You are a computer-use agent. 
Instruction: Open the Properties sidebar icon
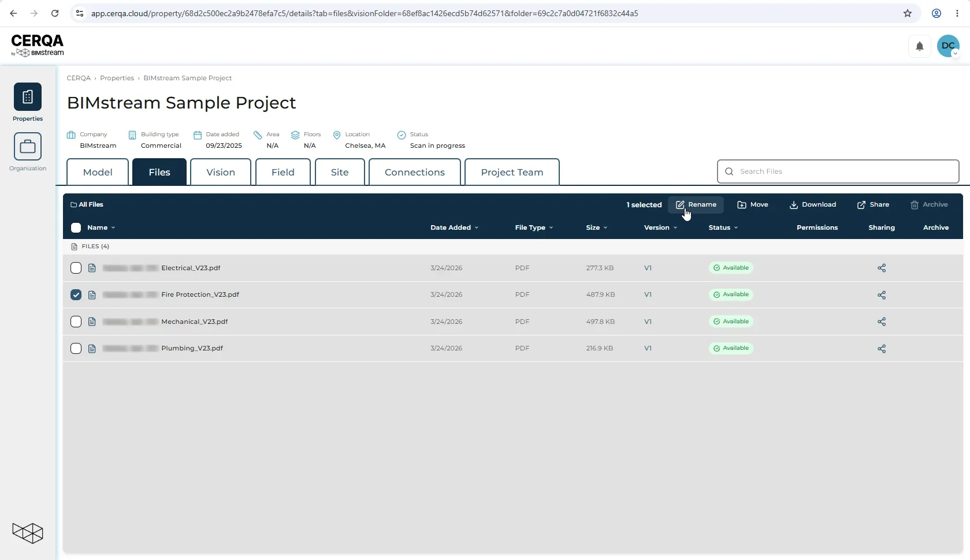coord(28,96)
